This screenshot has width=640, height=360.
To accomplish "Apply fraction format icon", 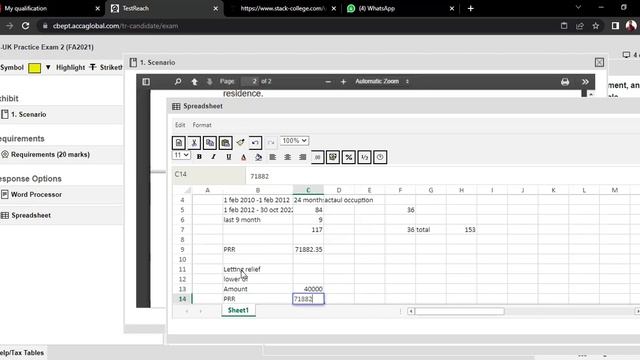I will tap(364, 157).
